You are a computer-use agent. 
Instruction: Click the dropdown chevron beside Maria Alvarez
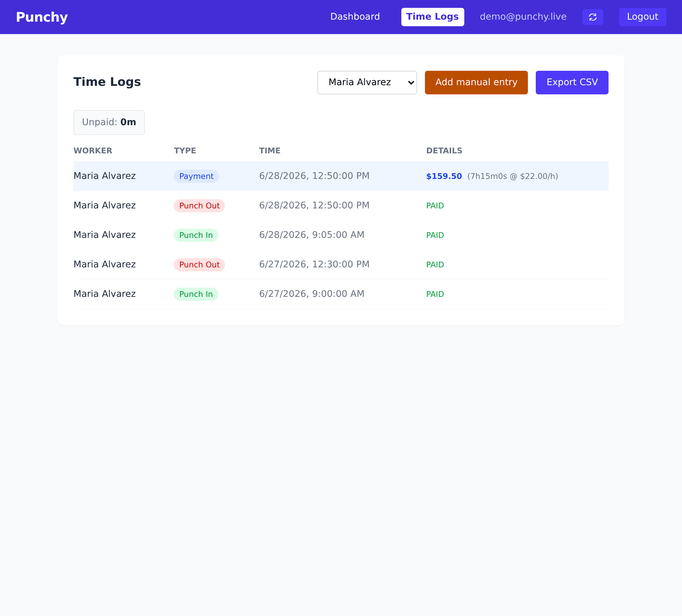[x=411, y=83]
